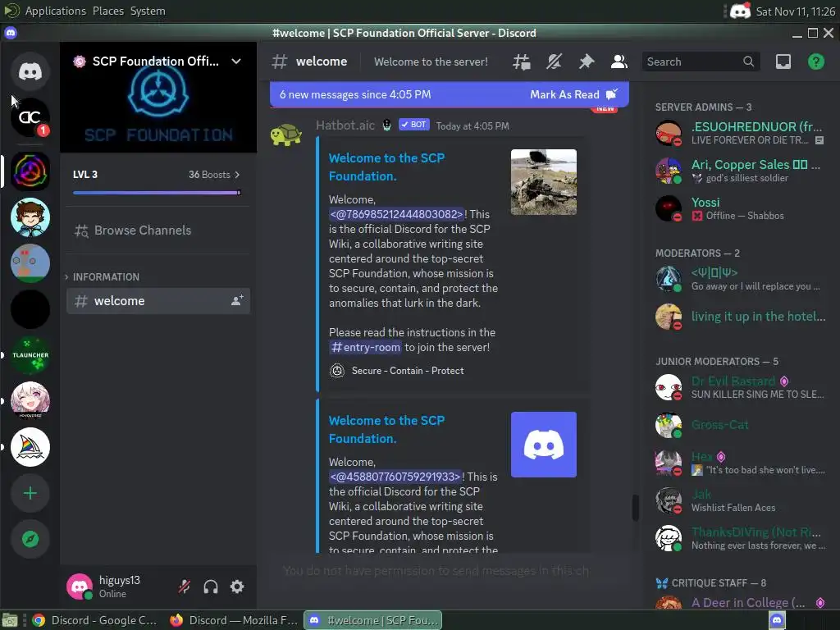Open 36 Boosts chevron
This screenshot has width=840, height=630.
pos(237,175)
